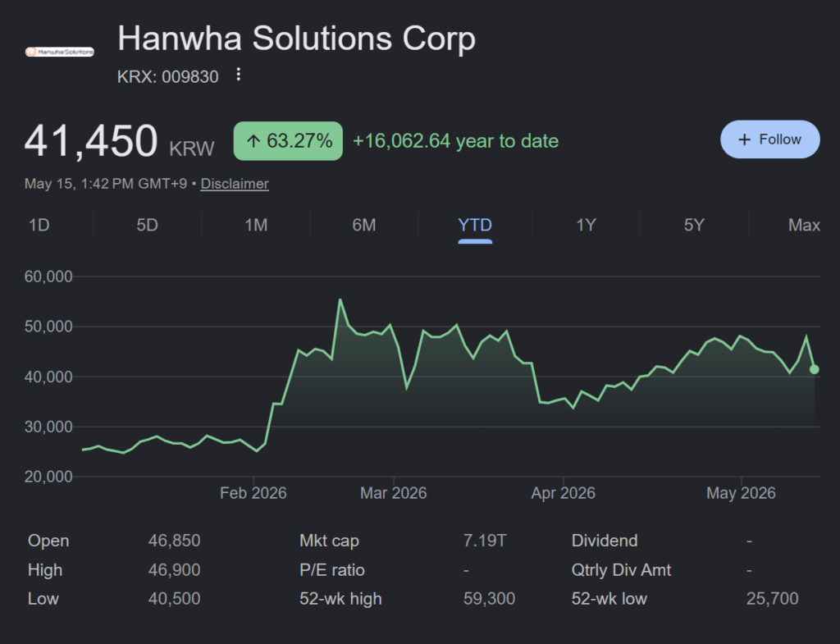840x644 pixels.
Task: Select the 1M range tab
Action: tap(256, 225)
